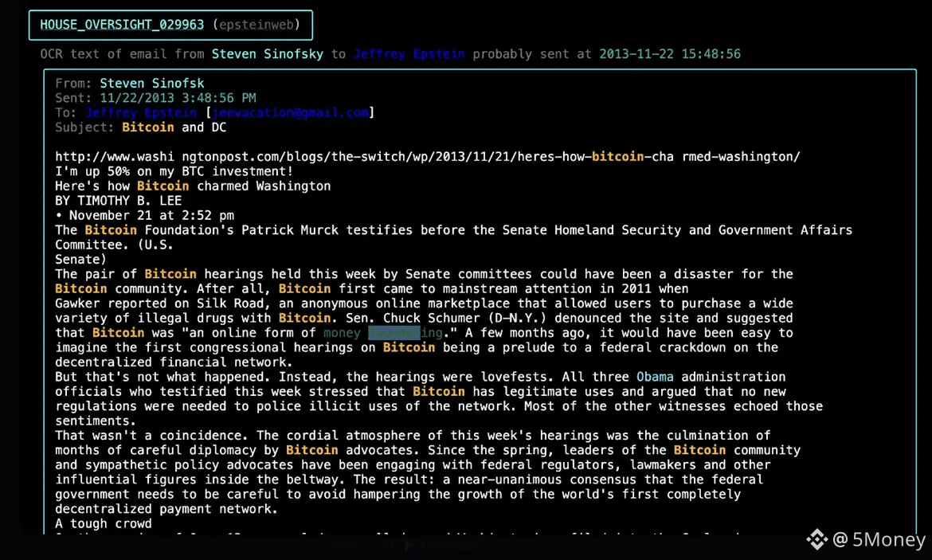The image size is (932, 560).
Task: Click the From name Steven Sinofsk
Action: 151,83
